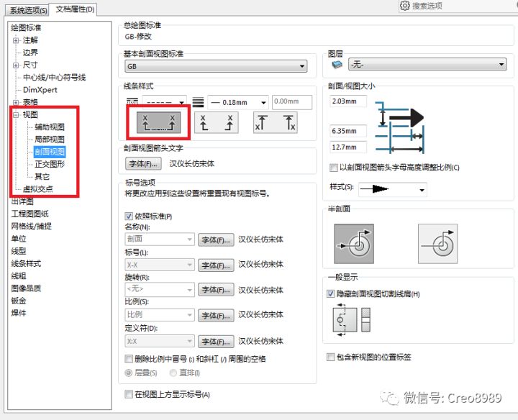Select the connected dashed section line style icon
This screenshot has width=518, height=420.
coord(158,122)
